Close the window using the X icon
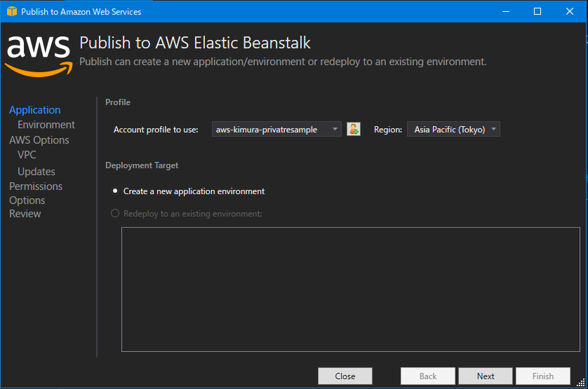 [x=570, y=12]
